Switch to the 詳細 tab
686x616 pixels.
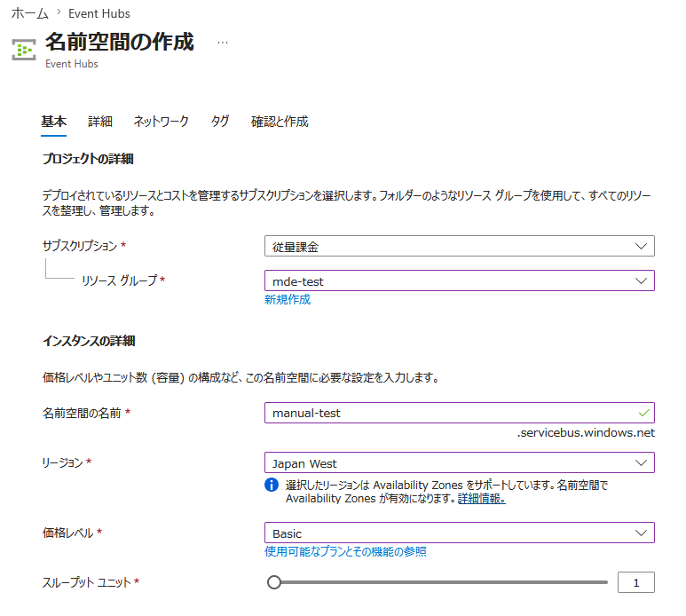point(100,122)
